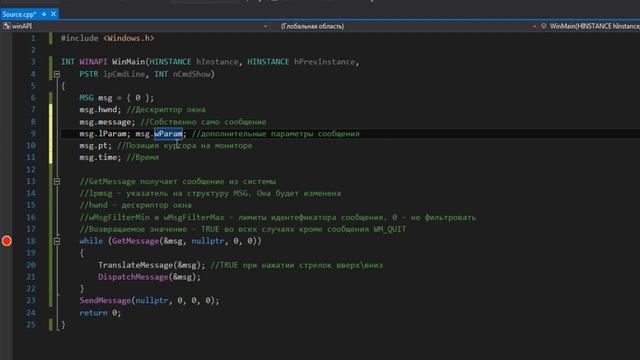The width and height of the screenshot is (640, 360).
Task: Click the while keyword on line 18
Action: (x=91, y=241)
